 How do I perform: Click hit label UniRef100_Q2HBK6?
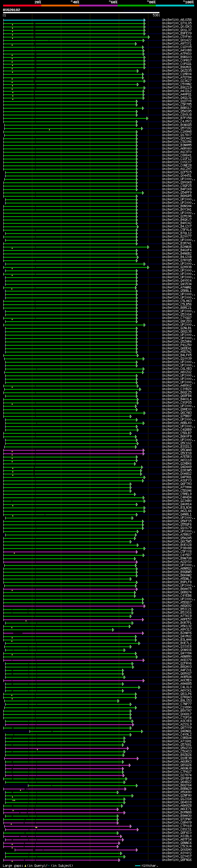click(177, 464)
